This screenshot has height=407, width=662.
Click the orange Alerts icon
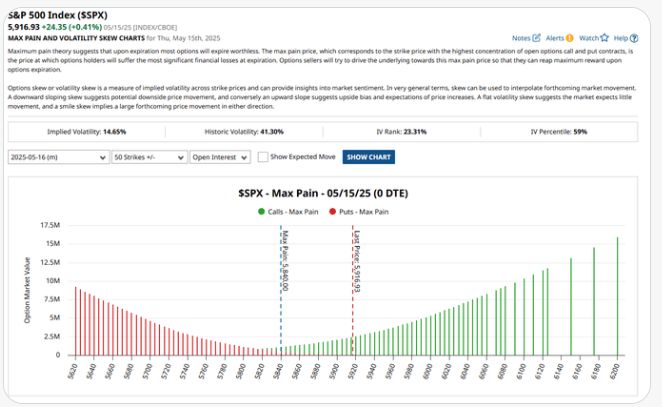click(570, 37)
